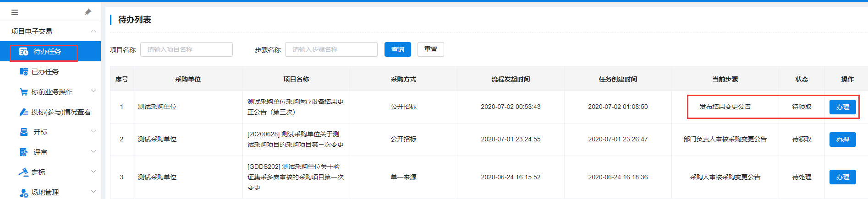Expand the 开标 submenu chevron
The height and width of the screenshot is (199, 868).
point(93,132)
